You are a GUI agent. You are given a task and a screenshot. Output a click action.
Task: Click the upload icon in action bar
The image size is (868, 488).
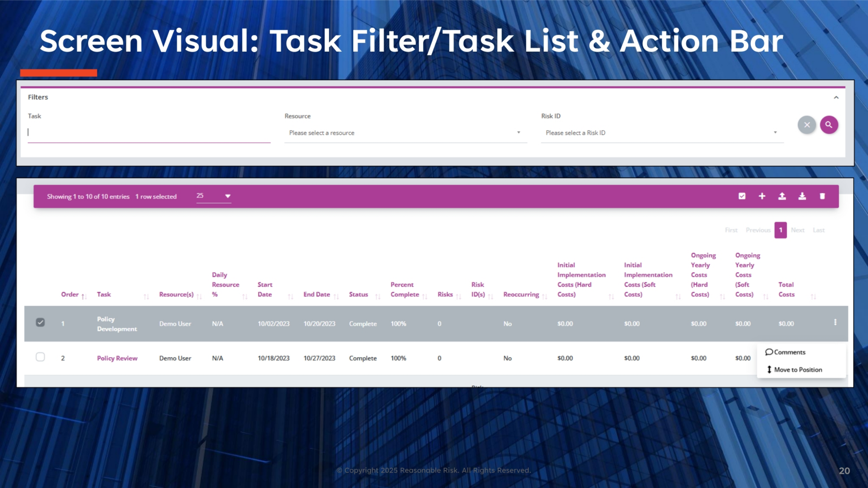tap(782, 196)
